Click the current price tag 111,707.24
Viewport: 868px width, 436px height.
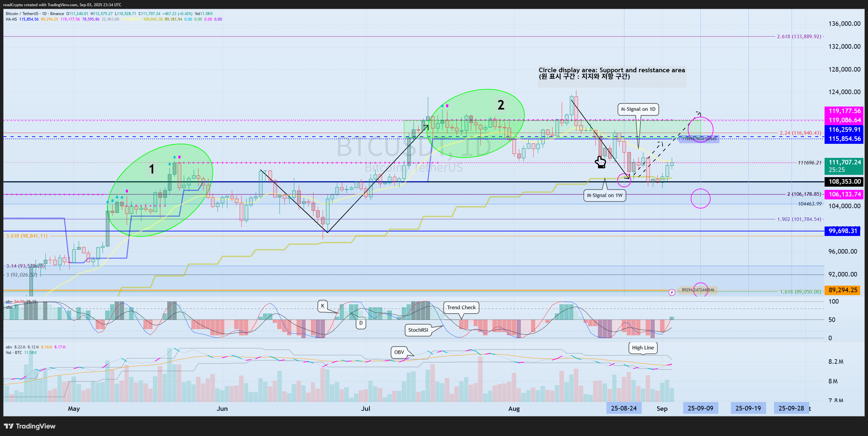844,166
